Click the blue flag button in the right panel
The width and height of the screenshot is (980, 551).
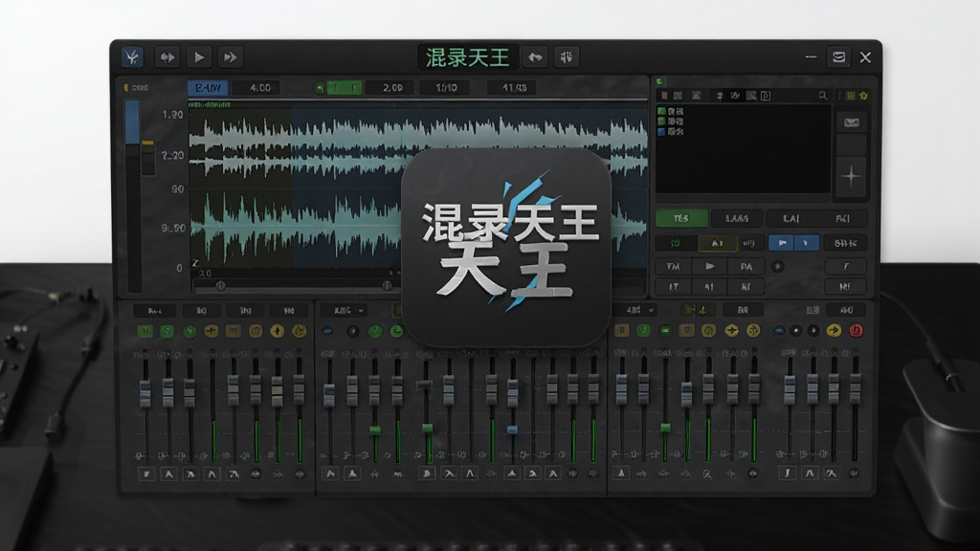[781, 243]
